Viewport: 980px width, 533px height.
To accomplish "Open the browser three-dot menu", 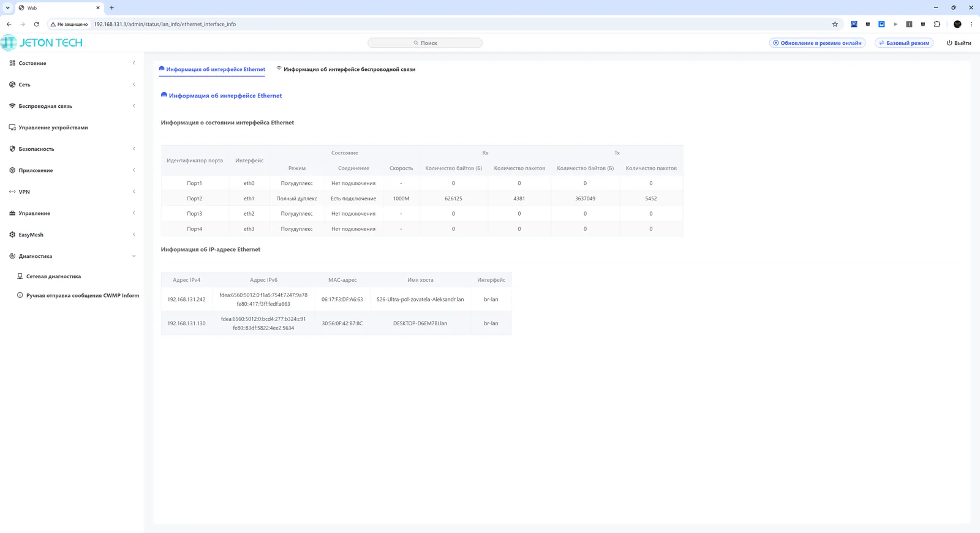I will (x=971, y=25).
